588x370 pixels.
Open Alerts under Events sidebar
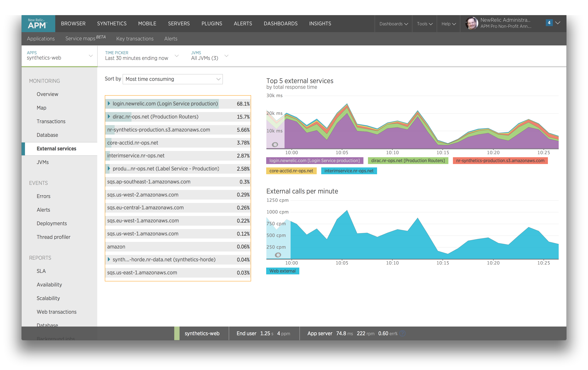click(44, 210)
